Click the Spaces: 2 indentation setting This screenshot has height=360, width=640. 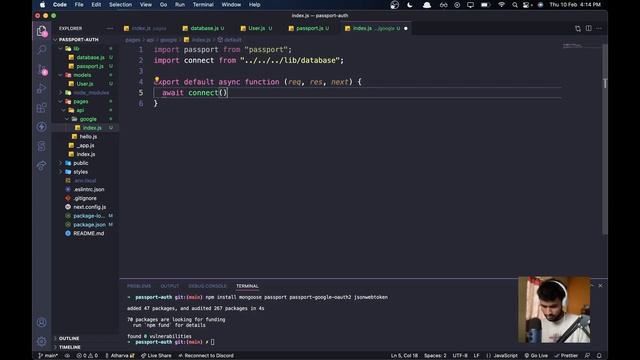coord(435,356)
